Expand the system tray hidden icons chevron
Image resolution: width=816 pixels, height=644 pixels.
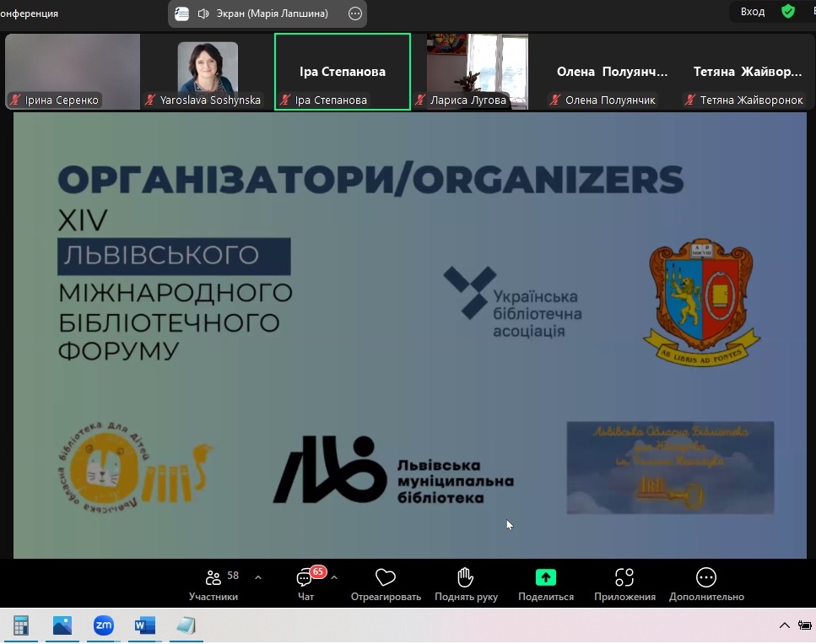[784, 625]
